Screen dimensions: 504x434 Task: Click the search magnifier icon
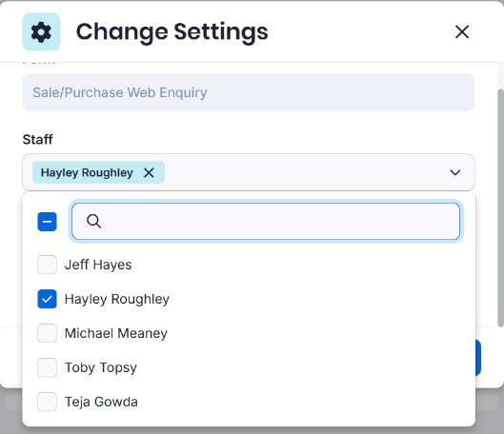coord(94,221)
